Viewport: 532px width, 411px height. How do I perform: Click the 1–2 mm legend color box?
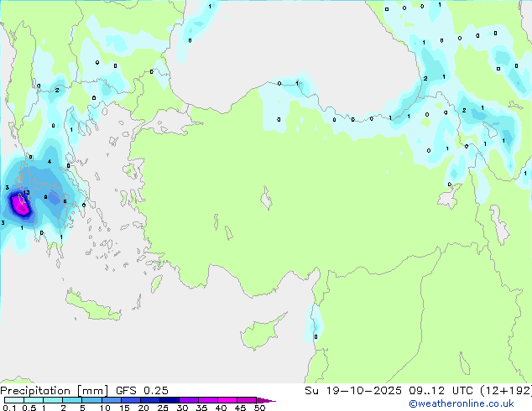tap(53, 400)
